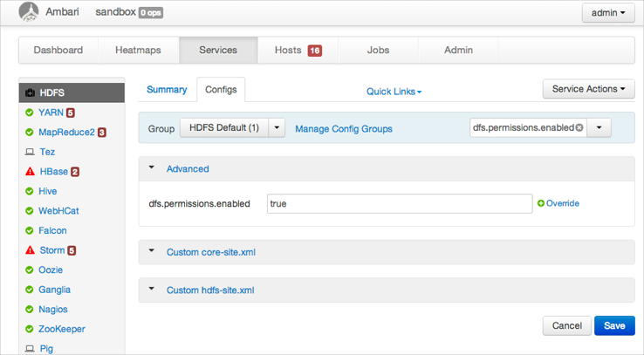The width and height of the screenshot is (644, 355).
Task: Click the MapReduce2 alerts badge showing 3
Action: coord(101,133)
